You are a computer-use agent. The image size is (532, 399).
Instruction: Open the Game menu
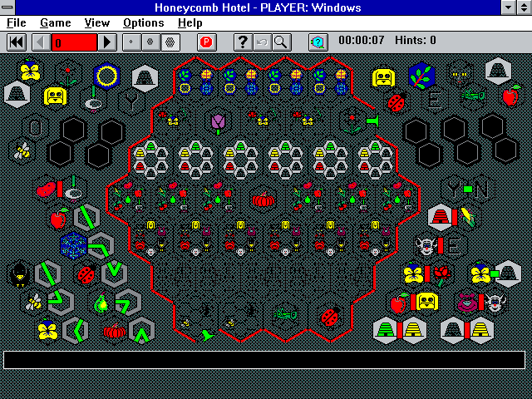coord(56,22)
